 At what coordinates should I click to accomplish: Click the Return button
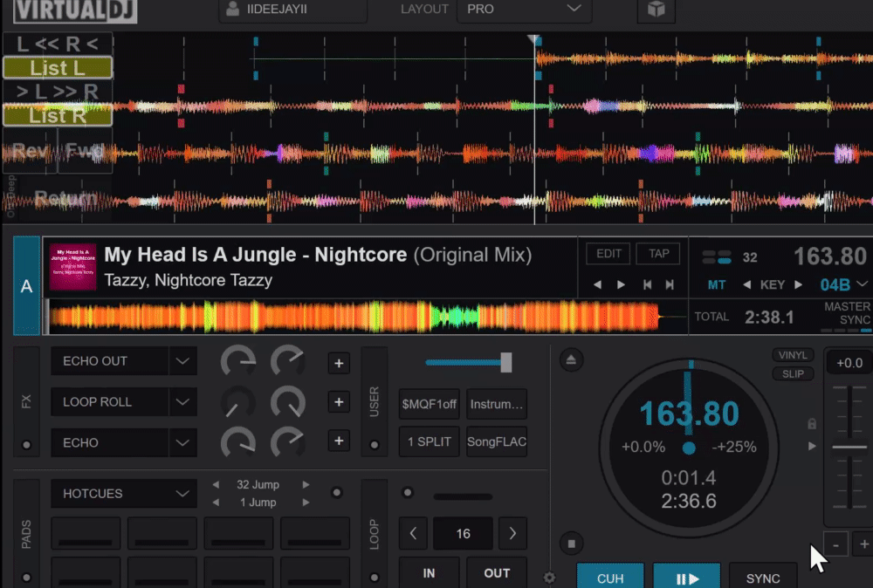[65, 197]
